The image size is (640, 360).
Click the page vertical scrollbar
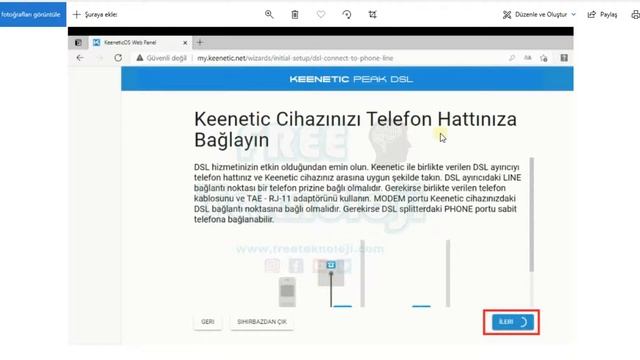(x=531, y=215)
